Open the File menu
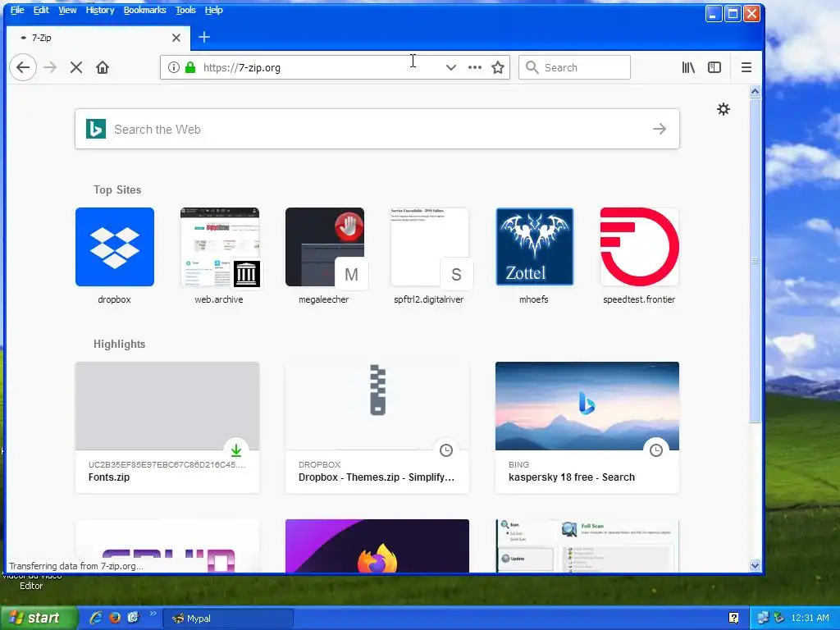The image size is (840, 630). [x=17, y=10]
